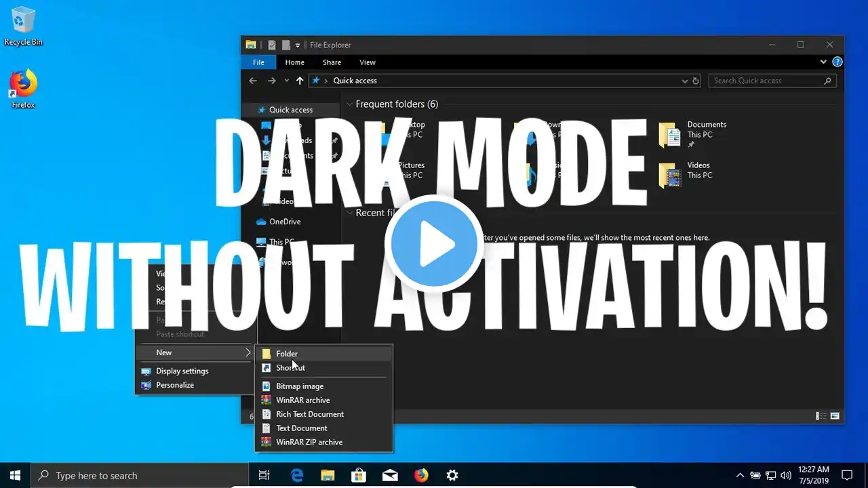Click the search magnifier icon in Explorer

pyautogui.click(x=827, y=81)
